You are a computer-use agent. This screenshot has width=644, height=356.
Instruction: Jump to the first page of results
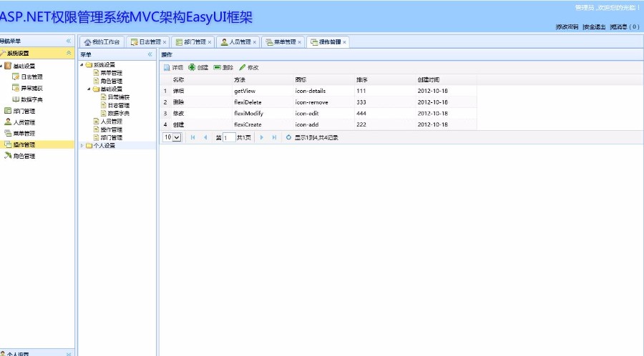coord(192,137)
